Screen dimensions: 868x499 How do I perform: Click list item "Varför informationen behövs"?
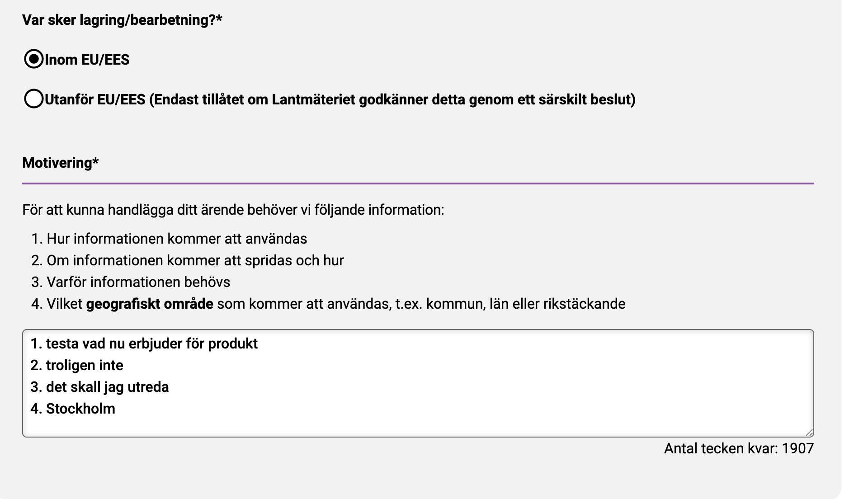tap(138, 282)
